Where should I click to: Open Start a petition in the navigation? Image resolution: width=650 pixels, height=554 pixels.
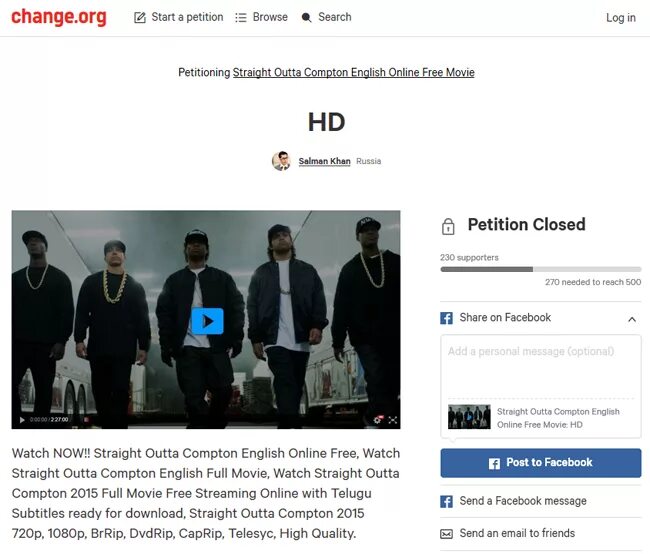coord(187,17)
